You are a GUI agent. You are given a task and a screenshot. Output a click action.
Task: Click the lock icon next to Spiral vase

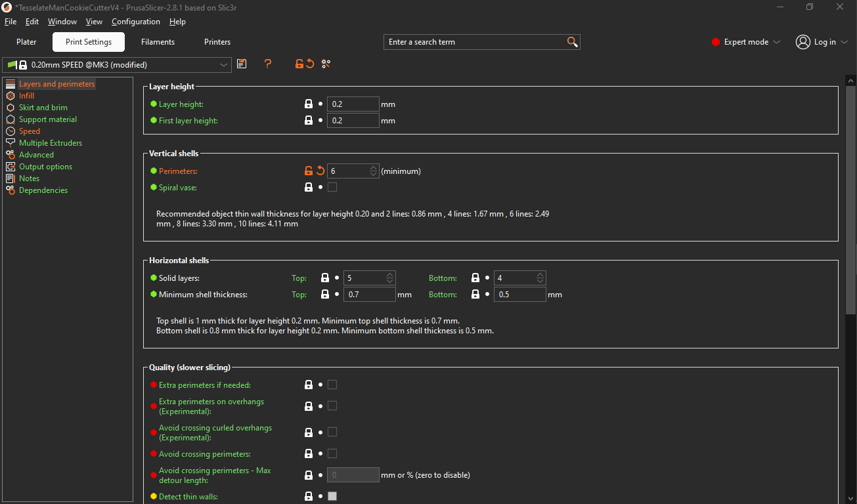[x=309, y=187]
